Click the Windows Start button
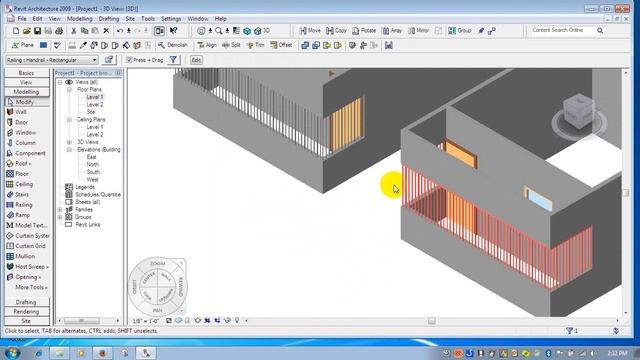This screenshot has height=360, width=640. pyautogui.click(x=12, y=353)
